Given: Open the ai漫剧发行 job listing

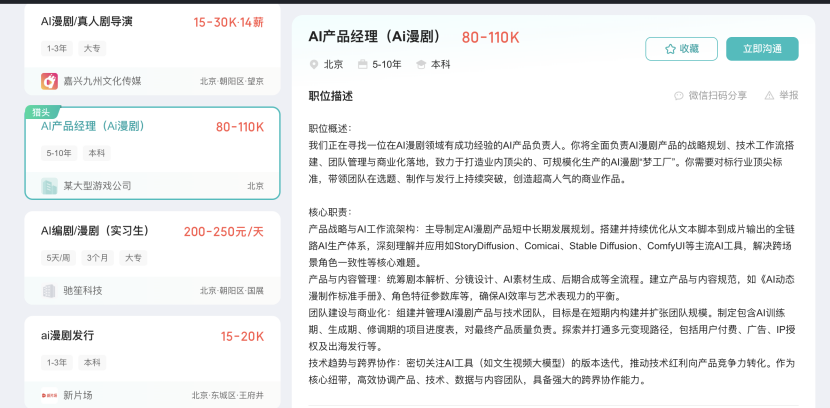Looking at the screenshot, I should pyautogui.click(x=68, y=335).
